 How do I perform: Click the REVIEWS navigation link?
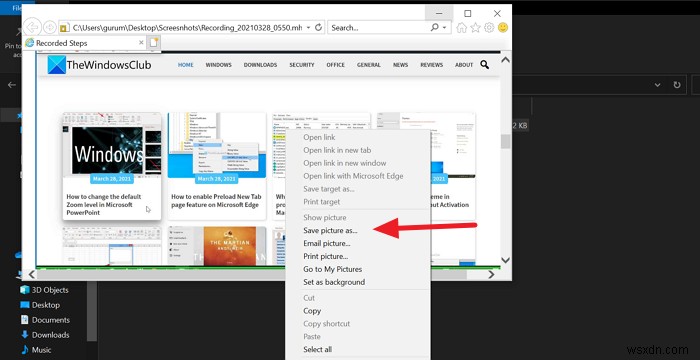pos(432,65)
